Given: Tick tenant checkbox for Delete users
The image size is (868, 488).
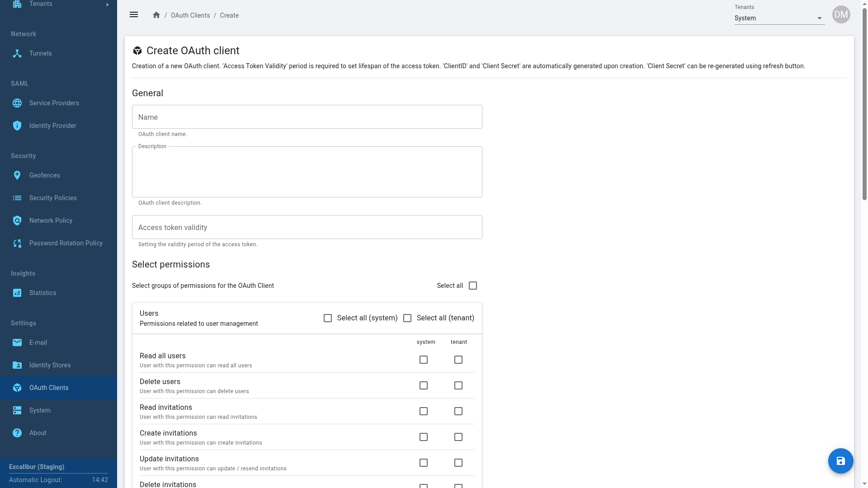Looking at the screenshot, I should [x=458, y=385].
